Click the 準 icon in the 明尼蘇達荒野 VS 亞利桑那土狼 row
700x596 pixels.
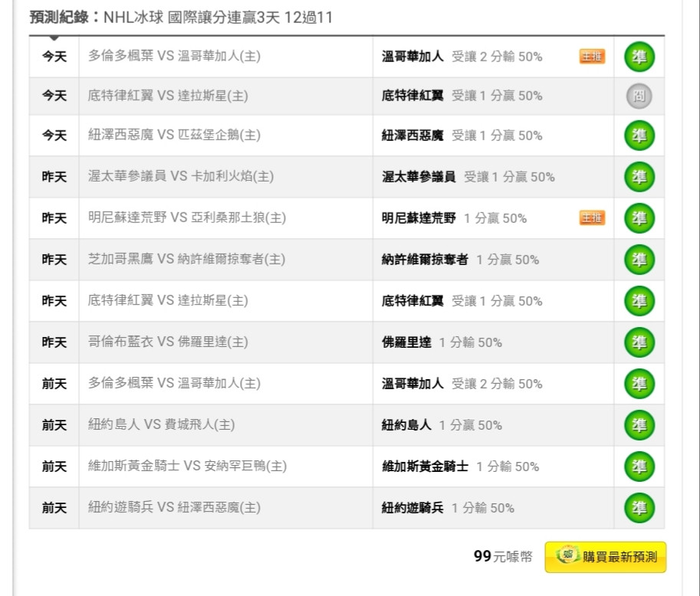[639, 218]
